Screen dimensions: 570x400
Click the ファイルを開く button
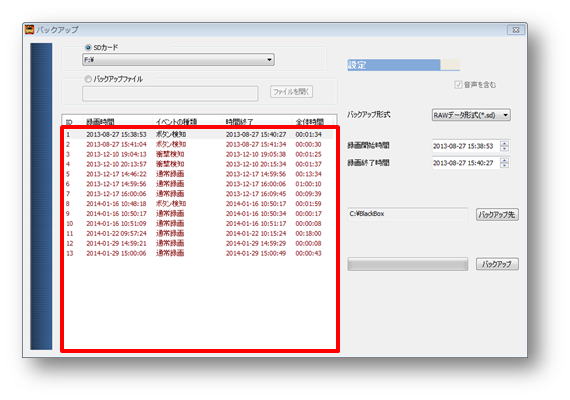click(291, 92)
